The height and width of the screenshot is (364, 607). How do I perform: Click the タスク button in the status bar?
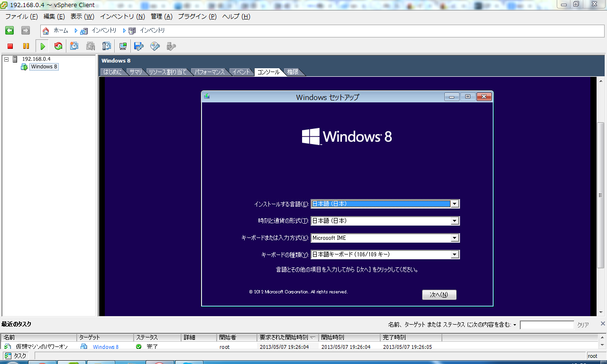[x=16, y=356]
